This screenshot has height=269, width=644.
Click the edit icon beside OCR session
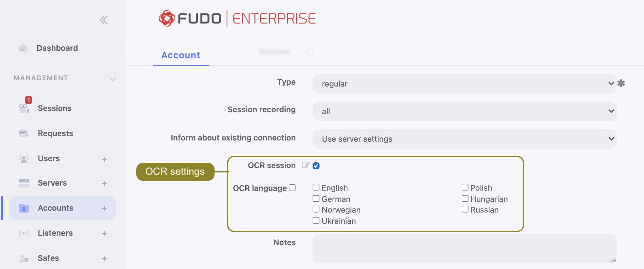tap(306, 165)
